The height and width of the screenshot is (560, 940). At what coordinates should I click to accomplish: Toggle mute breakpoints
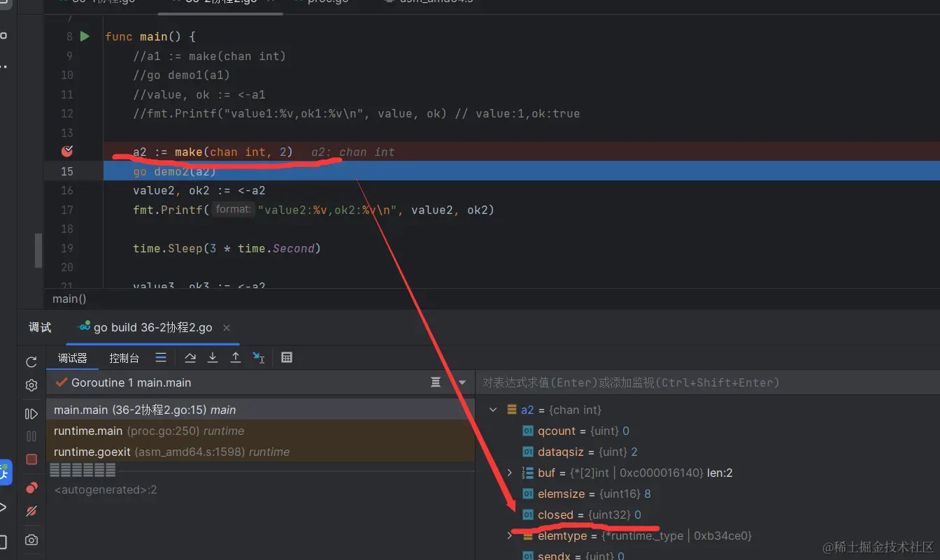(31, 511)
